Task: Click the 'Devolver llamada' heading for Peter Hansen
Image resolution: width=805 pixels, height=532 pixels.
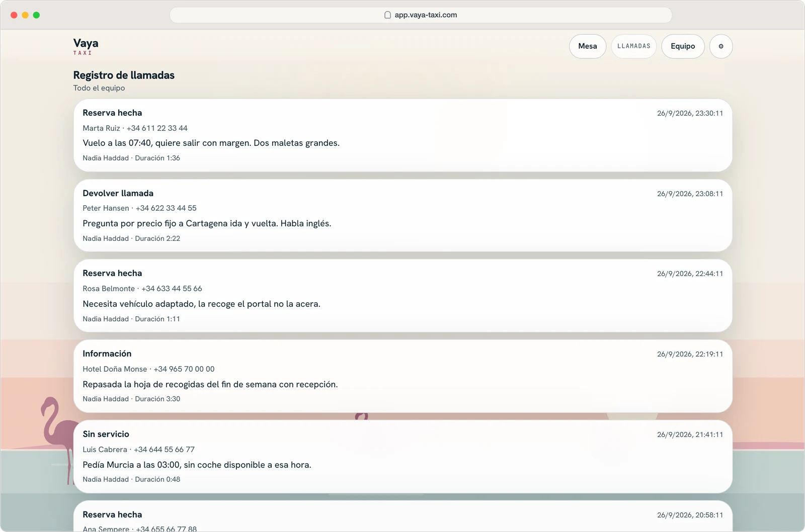Action: pyautogui.click(x=118, y=194)
